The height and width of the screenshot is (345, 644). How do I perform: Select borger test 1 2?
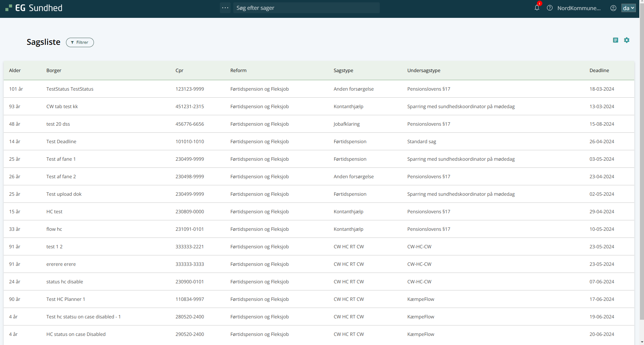pyautogui.click(x=55, y=247)
